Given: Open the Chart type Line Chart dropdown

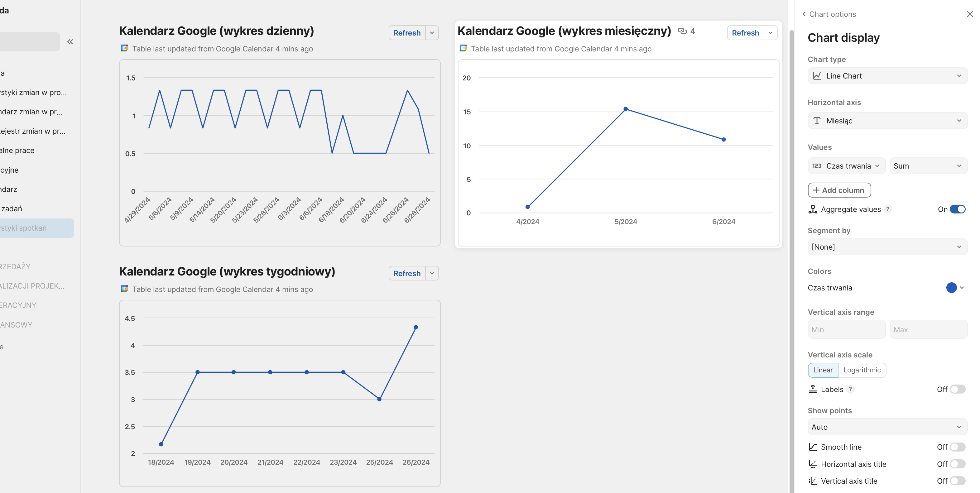Looking at the screenshot, I should point(887,76).
